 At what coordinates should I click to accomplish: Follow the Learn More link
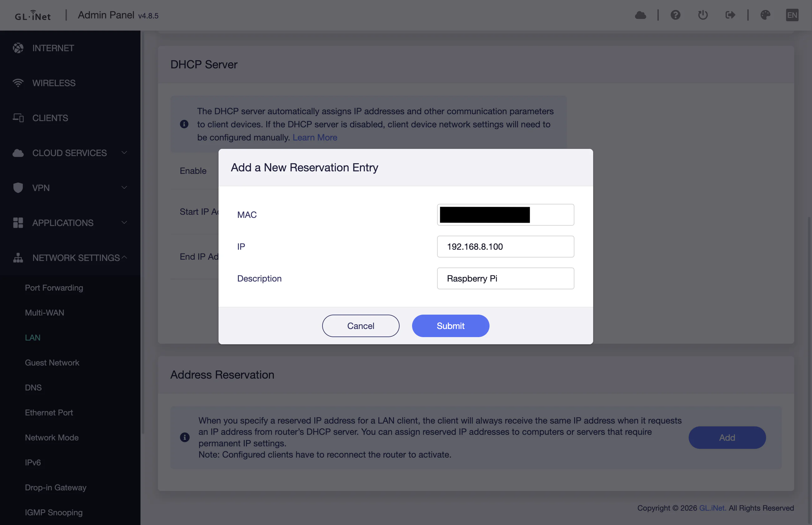315,137
